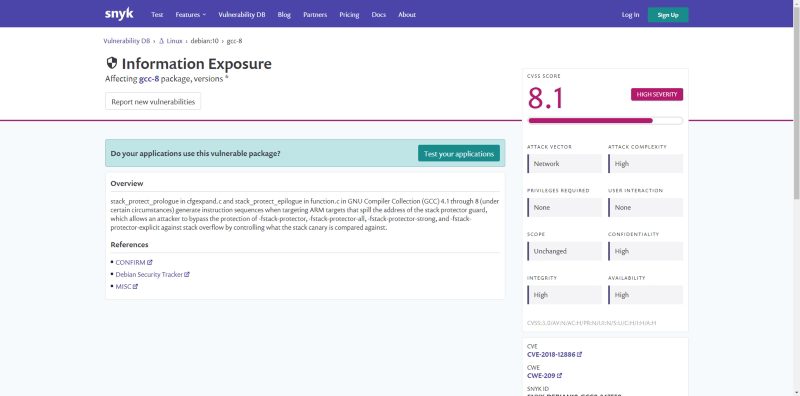Click external link icon next to MISC
Screen dimensions: 800x396
coord(135,287)
